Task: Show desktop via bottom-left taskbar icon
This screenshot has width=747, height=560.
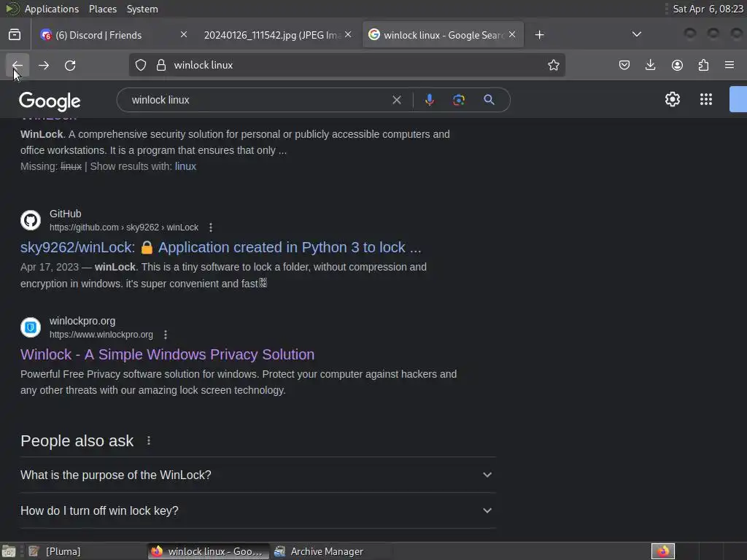Action: 9,551
